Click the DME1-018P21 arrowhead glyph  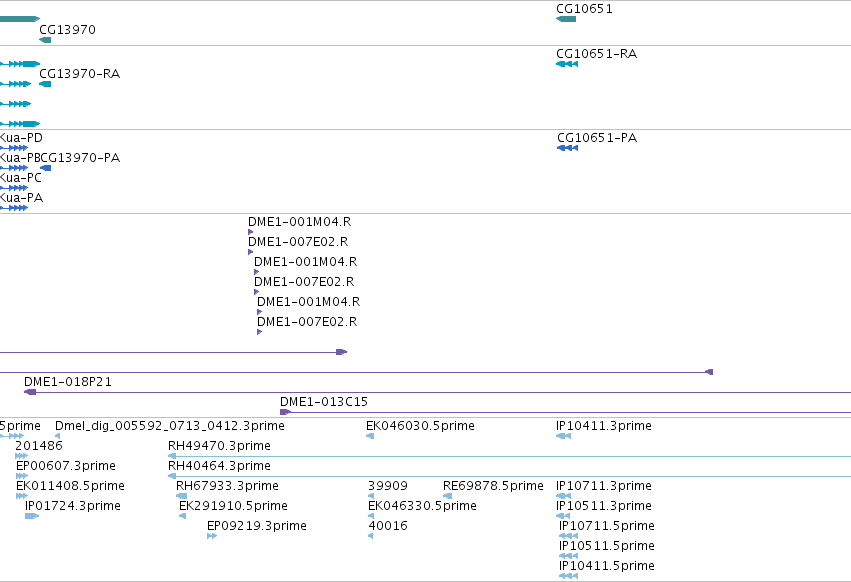pos(30,392)
